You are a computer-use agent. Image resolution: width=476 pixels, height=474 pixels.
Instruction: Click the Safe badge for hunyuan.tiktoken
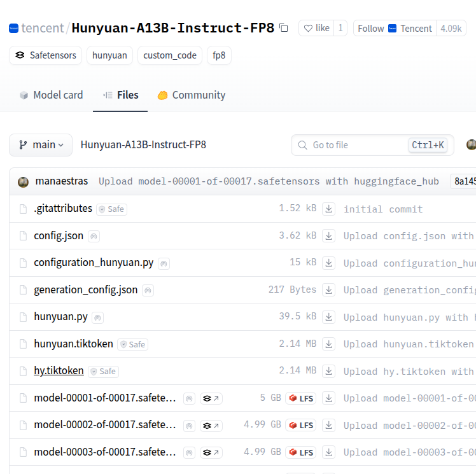point(132,344)
